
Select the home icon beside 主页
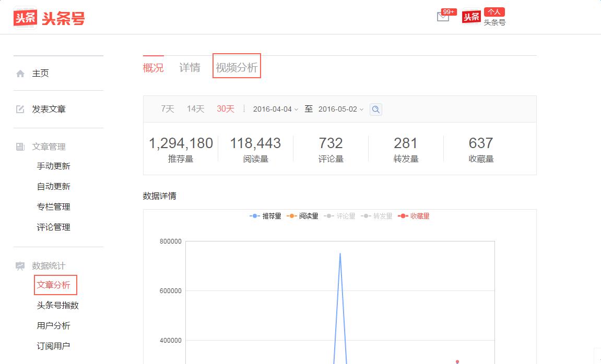click(20, 74)
